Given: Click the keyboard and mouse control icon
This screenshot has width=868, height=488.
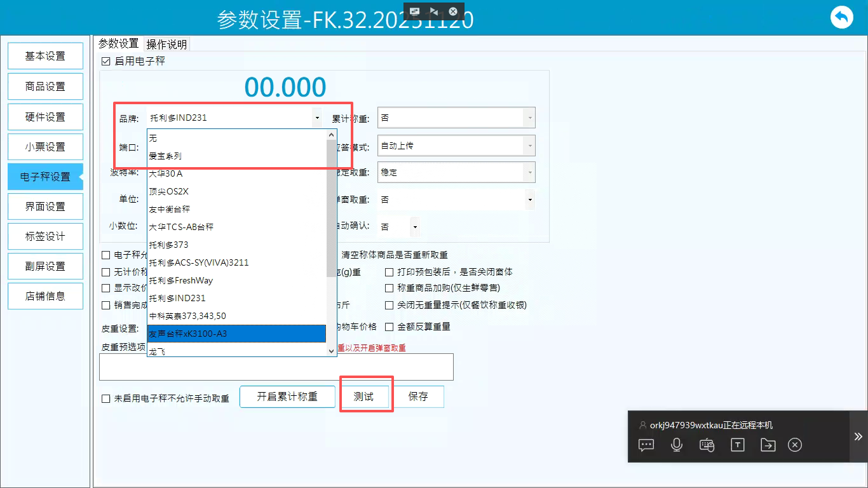Looking at the screenshot, I should tap(707, 445).
